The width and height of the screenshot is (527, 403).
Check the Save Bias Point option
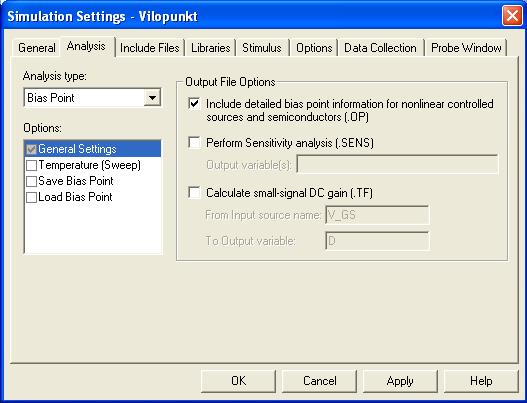[31, 182]
